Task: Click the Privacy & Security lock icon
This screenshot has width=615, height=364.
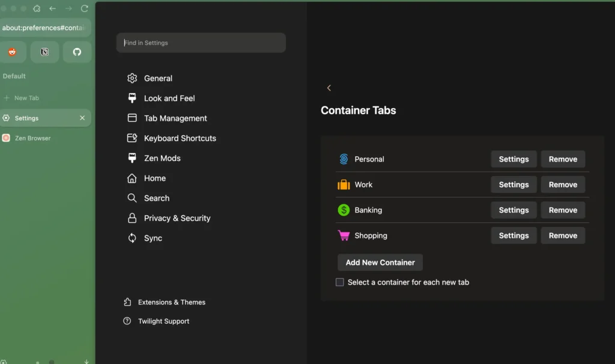Action: [x=132, y=218]
